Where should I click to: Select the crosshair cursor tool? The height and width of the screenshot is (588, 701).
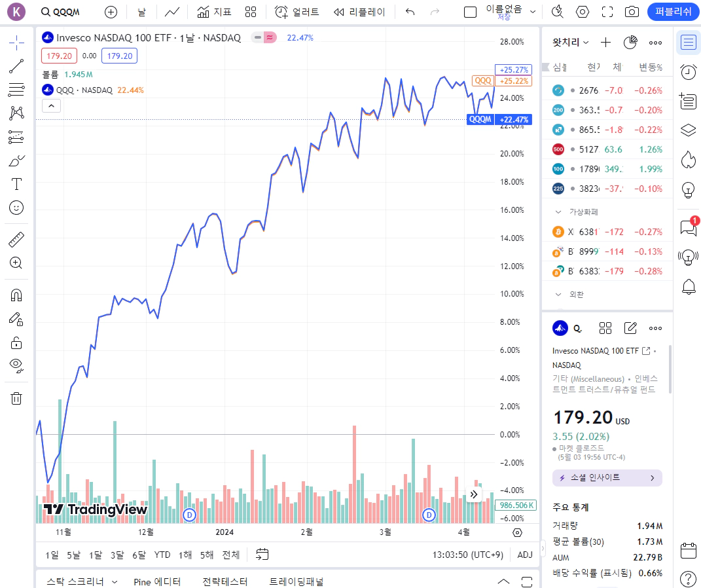tap(16, 43)
